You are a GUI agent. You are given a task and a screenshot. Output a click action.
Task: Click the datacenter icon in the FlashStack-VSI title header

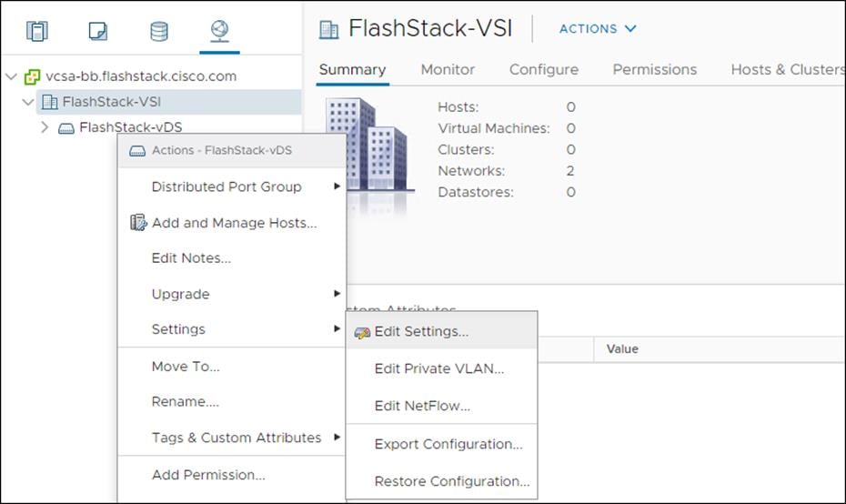coord(328,30)
